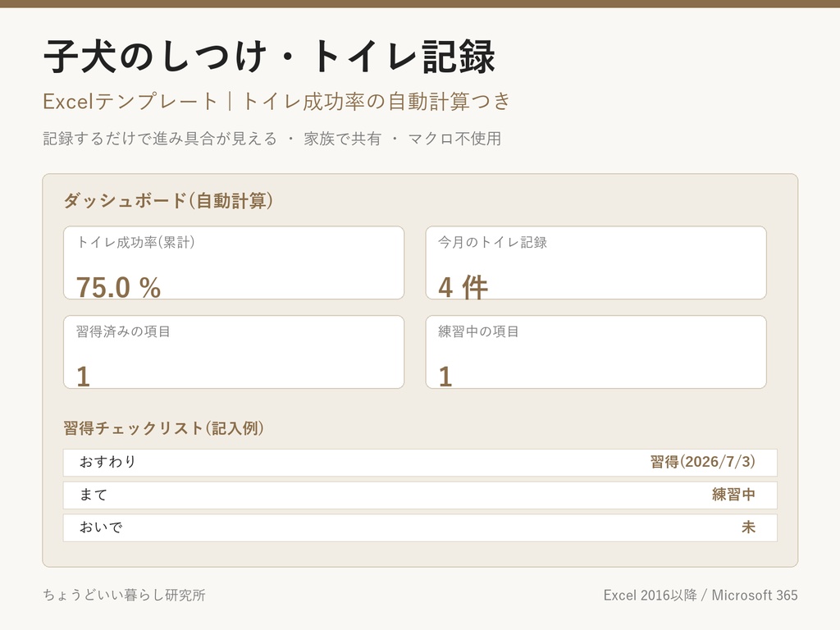This screenshot has width=840, height=630.
Task: Click the トイレ成功率(累計) card
Action: [x=234, y=262]
